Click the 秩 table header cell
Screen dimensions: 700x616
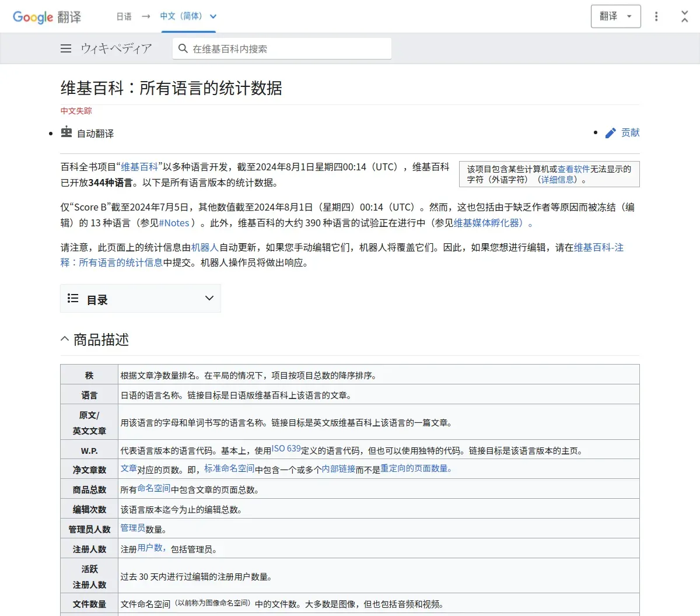[x=89, y=375]
